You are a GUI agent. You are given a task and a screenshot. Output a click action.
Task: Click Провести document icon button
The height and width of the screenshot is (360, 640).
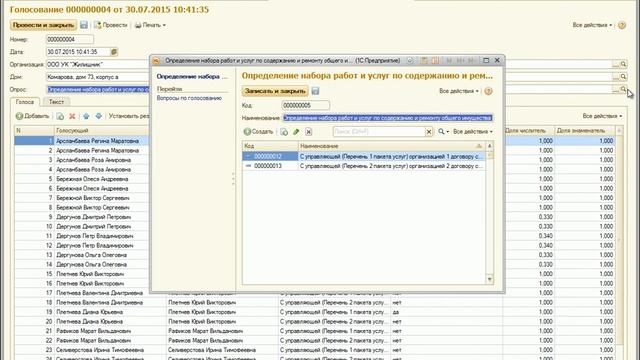click(x=111, y=25)
